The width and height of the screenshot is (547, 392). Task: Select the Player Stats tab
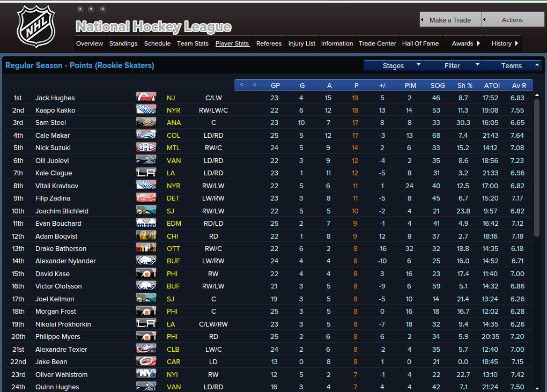(232, 43)
